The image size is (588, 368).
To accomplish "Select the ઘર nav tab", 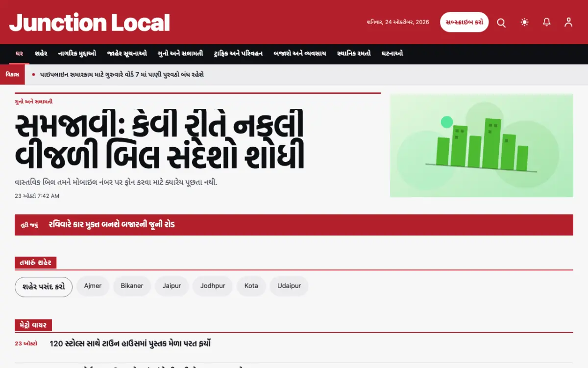I will 20,53.
